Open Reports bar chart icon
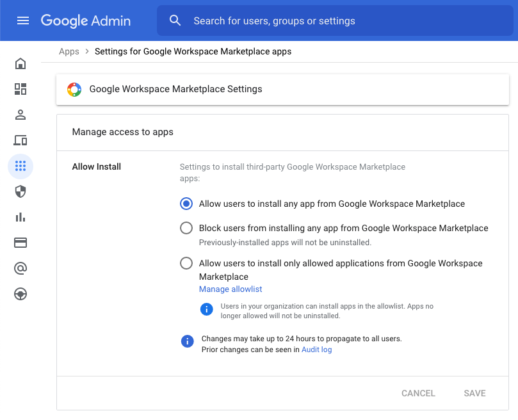 (x=20, y=217)
